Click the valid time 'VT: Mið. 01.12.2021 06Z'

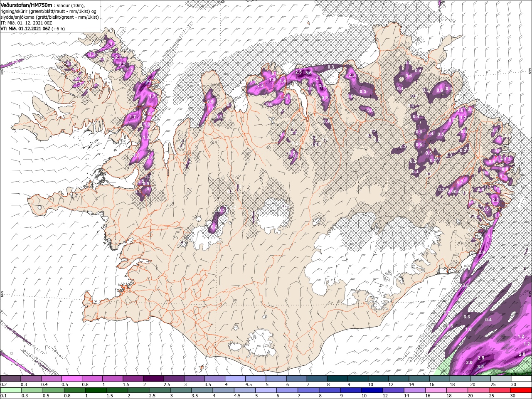point(26,29)
